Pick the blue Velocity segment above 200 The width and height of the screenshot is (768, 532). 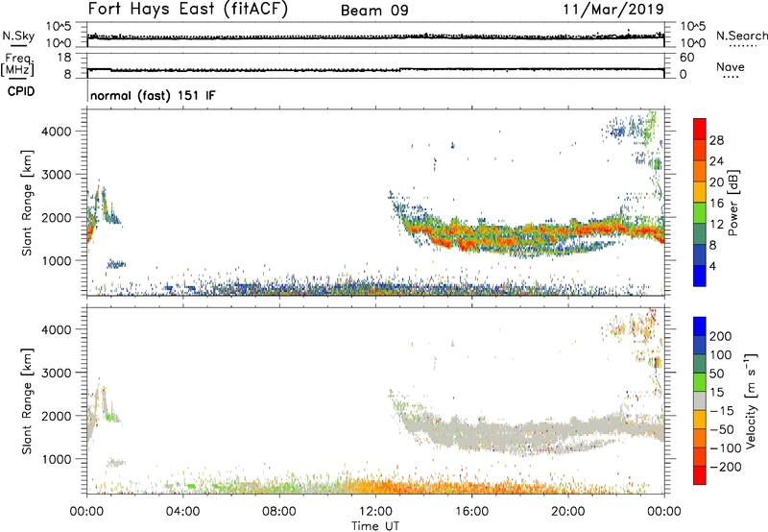[x=700, y=326]
